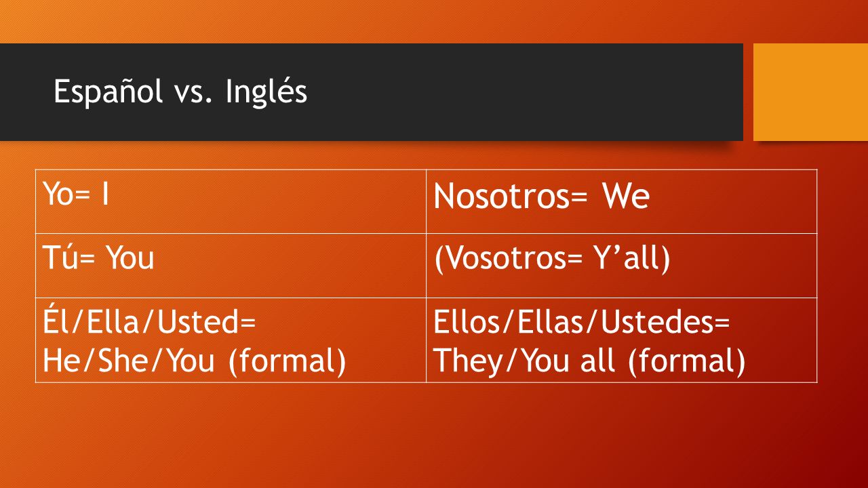Viewport: 868px width, 488px height.
Task: Select the Nosotros= We cell
Action: [622, 201]
